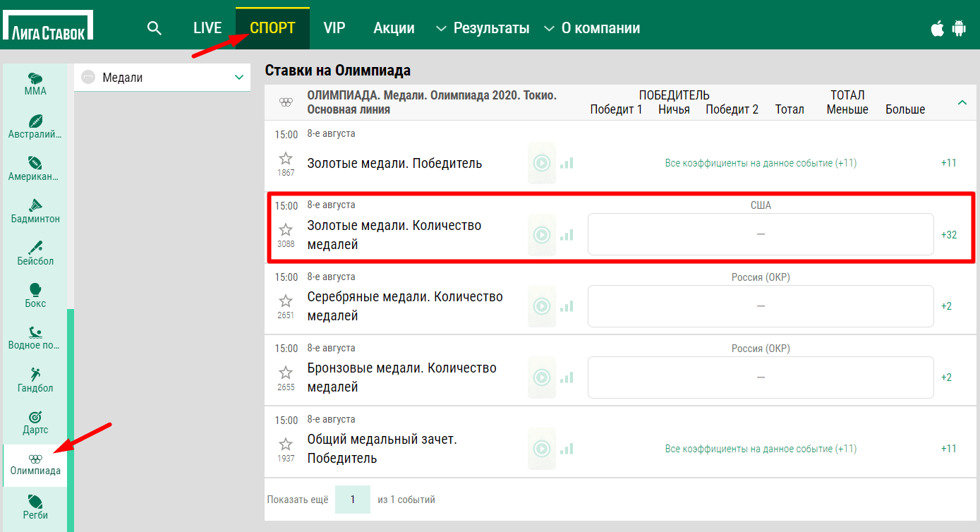Click the США odds box
This screenshot has height=532, width=980.
[761, 234]
